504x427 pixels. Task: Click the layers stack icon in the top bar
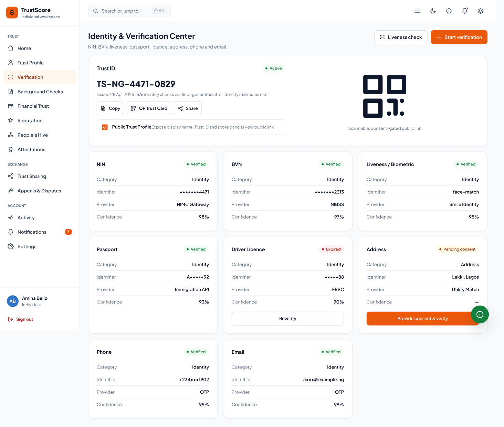481,11
